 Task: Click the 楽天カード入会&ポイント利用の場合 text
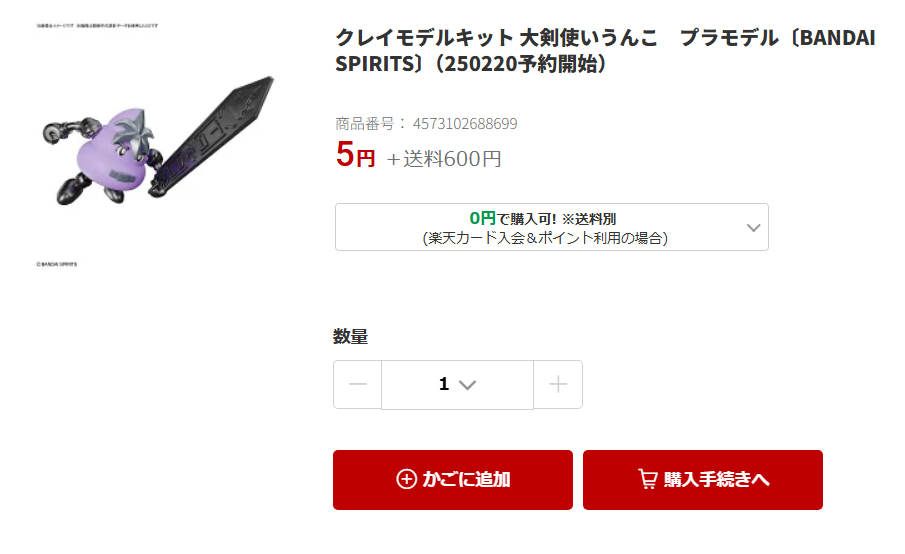click(x=545, y=238)
